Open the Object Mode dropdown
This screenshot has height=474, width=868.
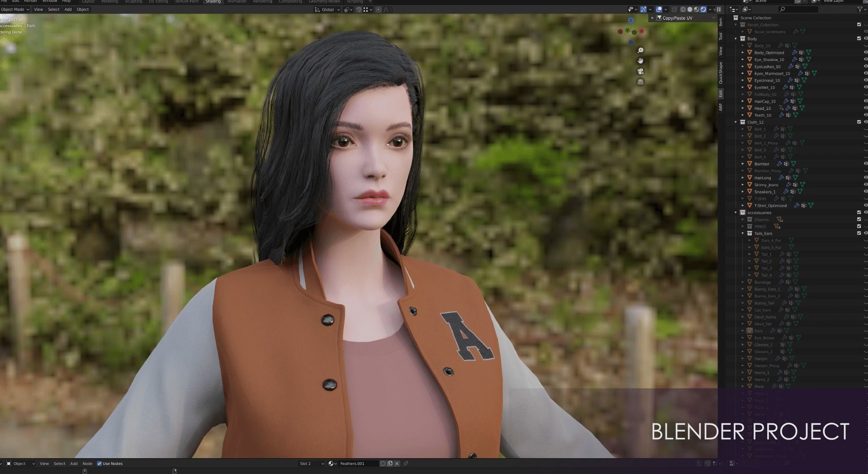click(x=15, y=9)
